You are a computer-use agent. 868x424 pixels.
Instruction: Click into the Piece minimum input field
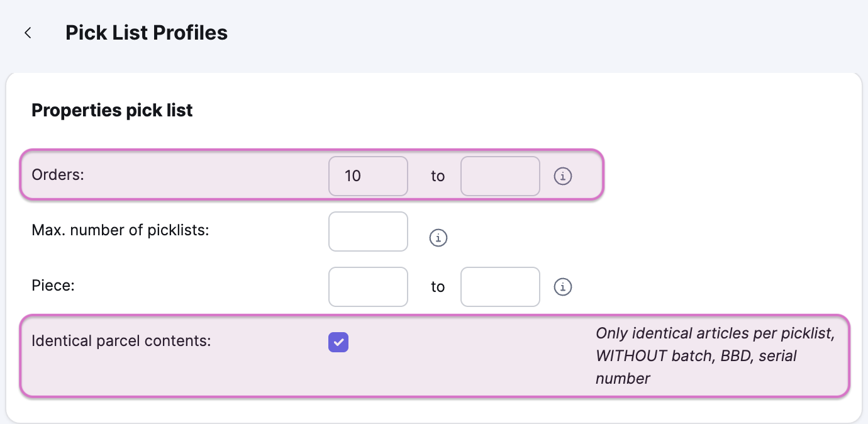coord(368,287)
